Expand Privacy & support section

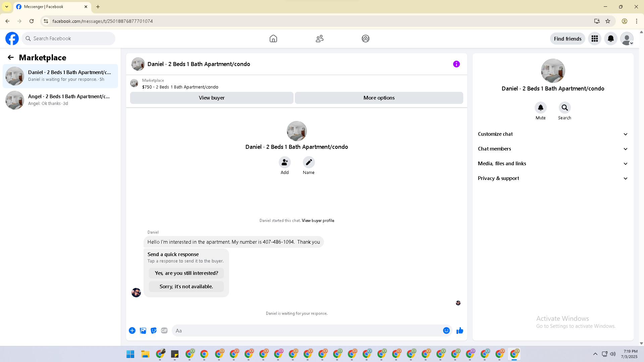pos(552,178)
